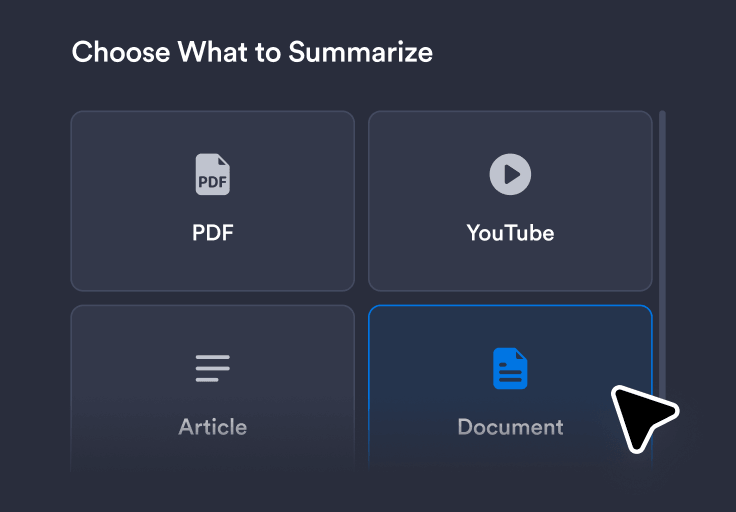Click the Article lines icon

[213, 368]
